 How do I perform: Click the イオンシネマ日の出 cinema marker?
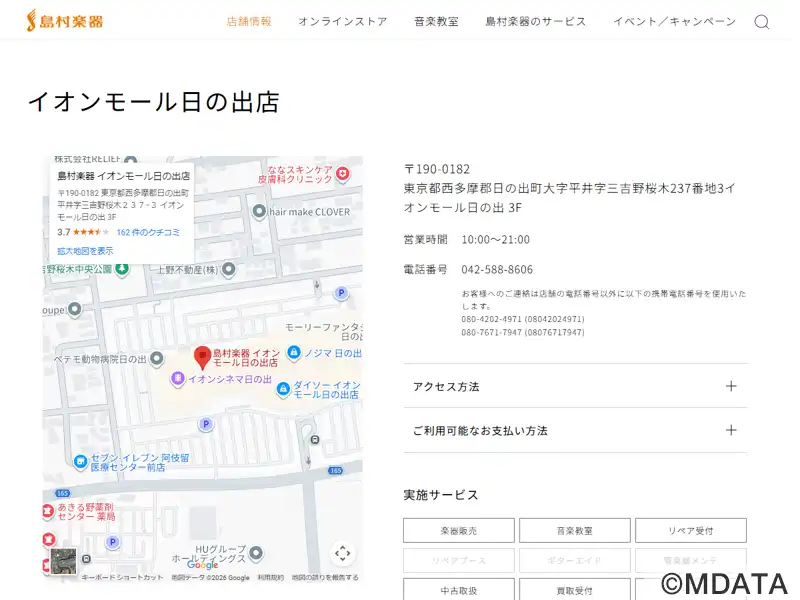[x=178, y=378]
